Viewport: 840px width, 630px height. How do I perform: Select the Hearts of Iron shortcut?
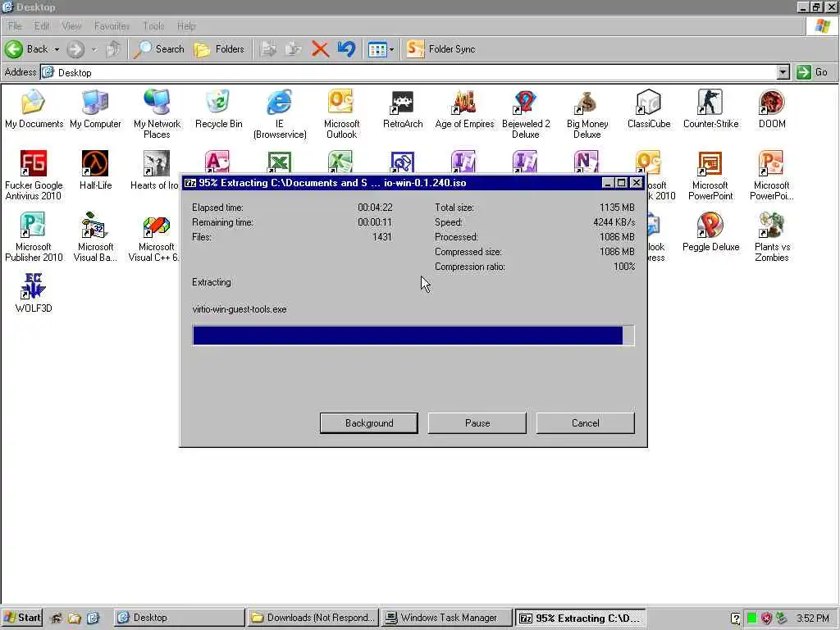point(155,171)
